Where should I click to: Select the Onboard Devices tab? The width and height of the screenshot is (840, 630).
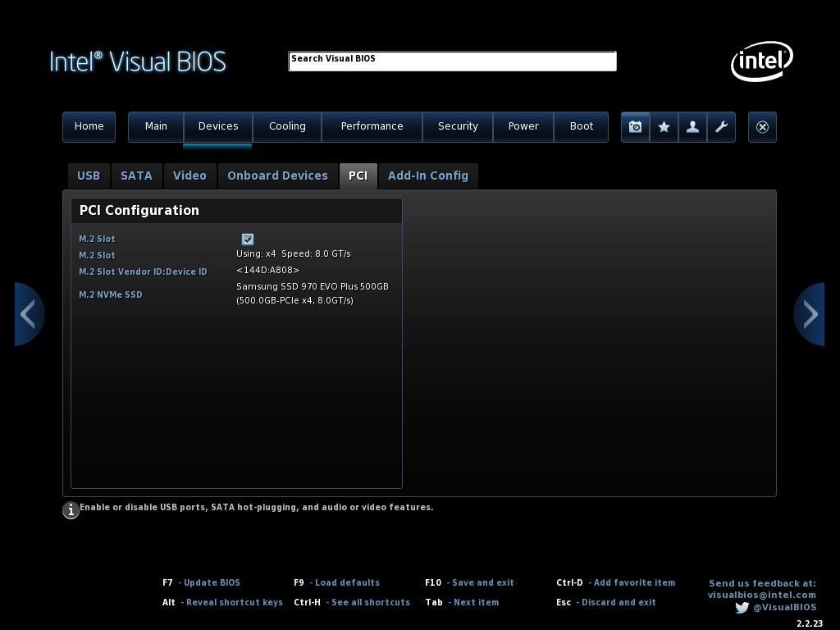pyautogui.click(x=277, y=176)
